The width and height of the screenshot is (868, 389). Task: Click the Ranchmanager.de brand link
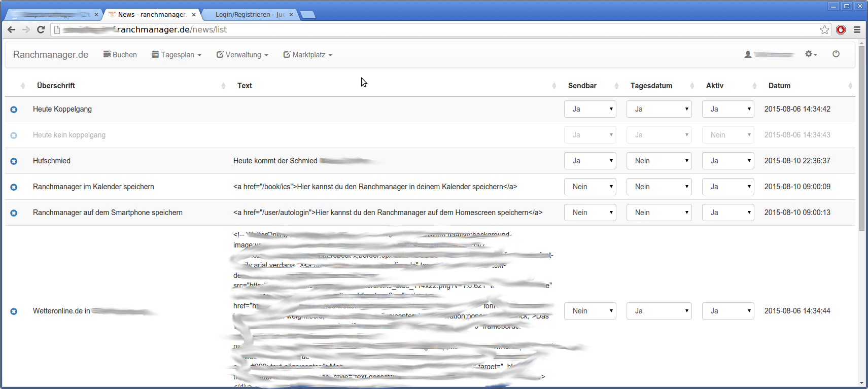click(x=51, y=55)
